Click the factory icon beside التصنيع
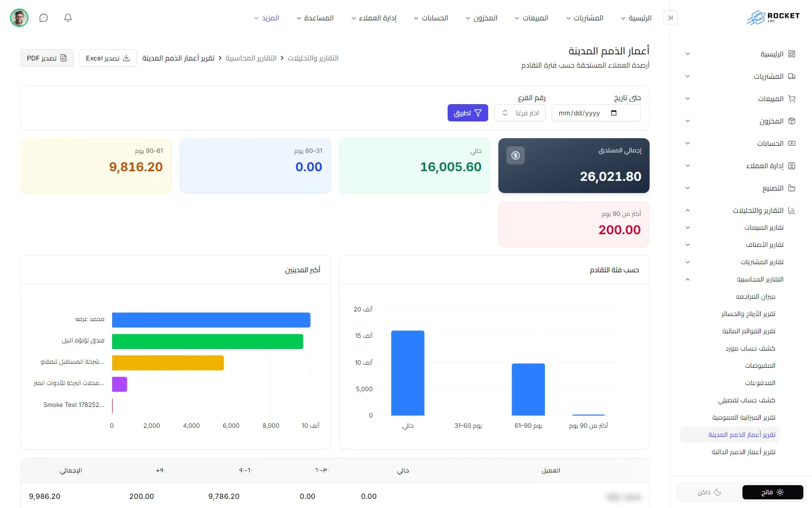Image resolution: width=812 pixels, height=508 pixels. (x=792, y=188)
